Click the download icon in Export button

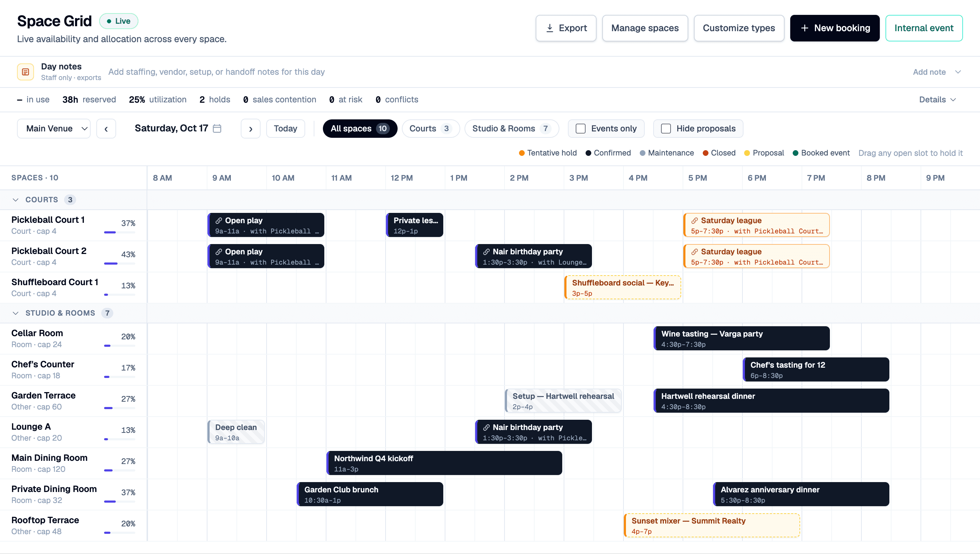tap(550, 28)
